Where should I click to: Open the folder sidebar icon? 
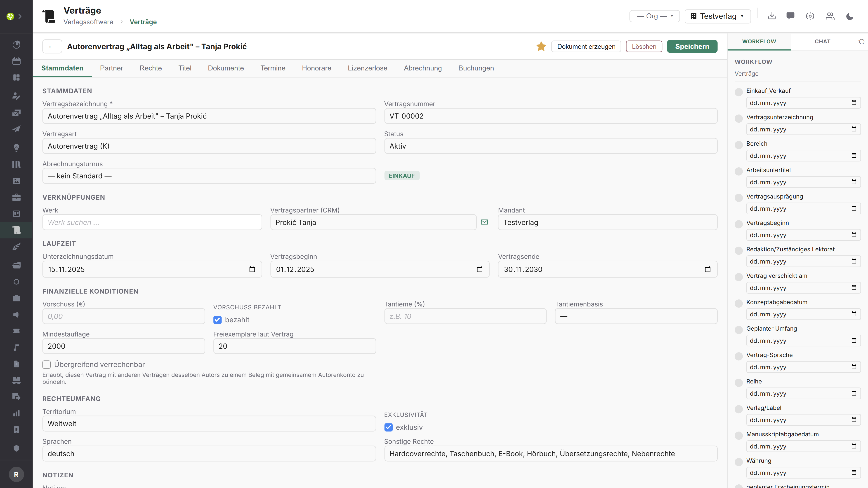coord(16,265)
